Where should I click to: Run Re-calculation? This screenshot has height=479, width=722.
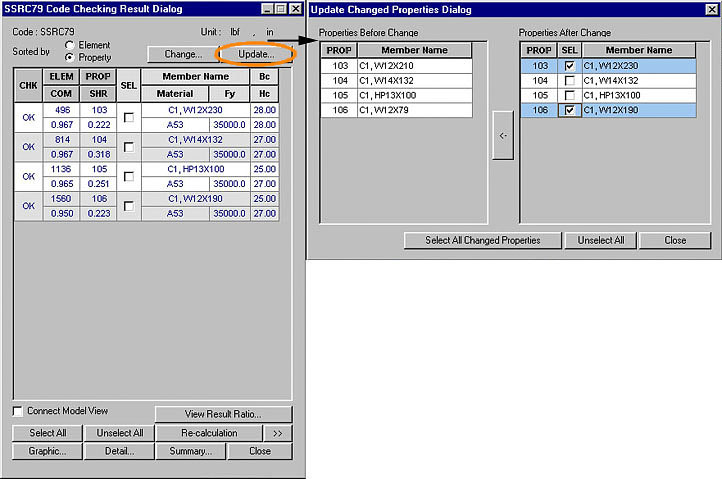tap(209, 433)
